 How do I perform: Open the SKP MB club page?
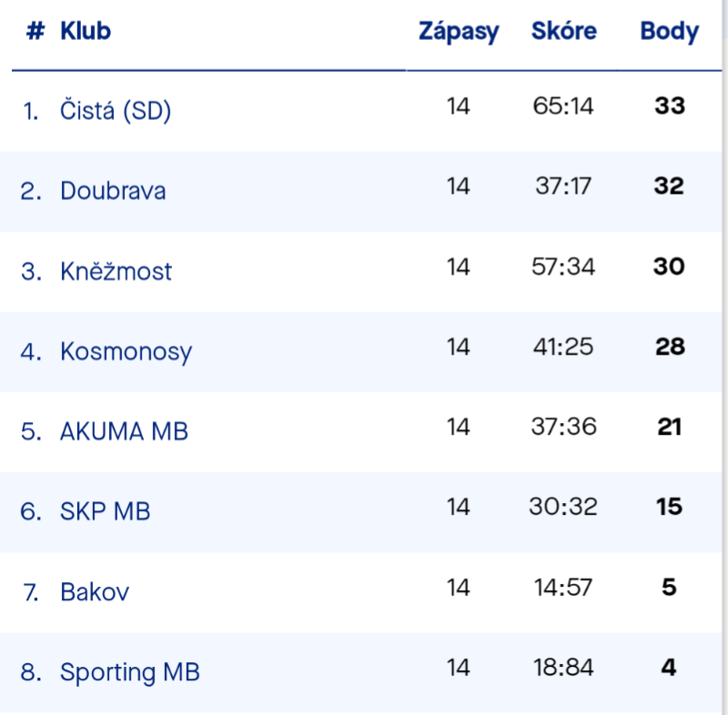click(x=105, y=511)
